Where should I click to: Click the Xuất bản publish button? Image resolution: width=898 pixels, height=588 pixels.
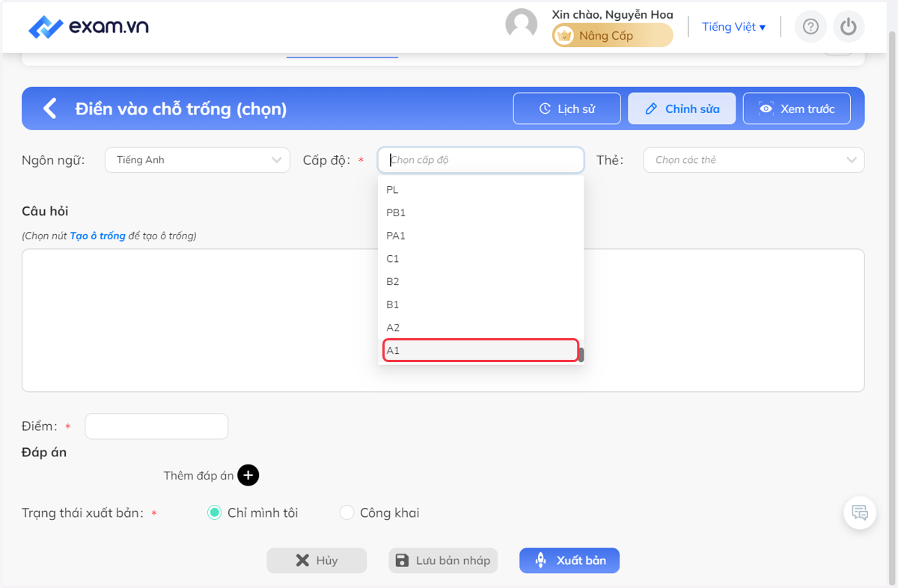[569, 560]
